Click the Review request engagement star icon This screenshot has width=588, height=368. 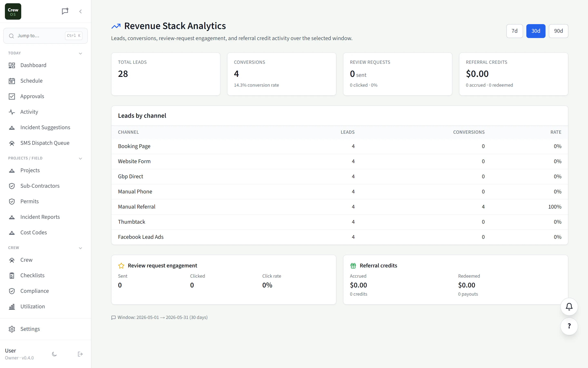[121, 266]
